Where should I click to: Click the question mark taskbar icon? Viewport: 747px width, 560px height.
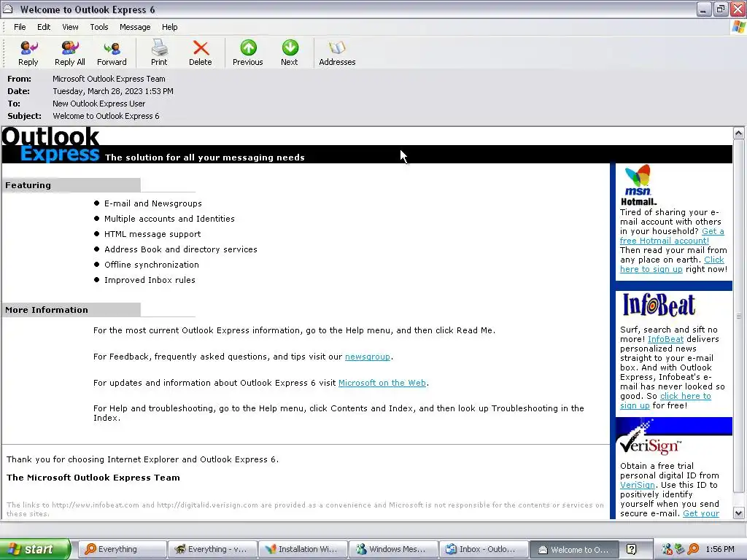(631, 549)
